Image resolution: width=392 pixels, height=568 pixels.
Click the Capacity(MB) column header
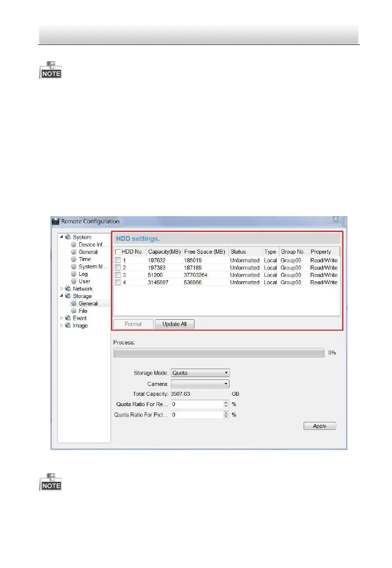click(164, 252)
